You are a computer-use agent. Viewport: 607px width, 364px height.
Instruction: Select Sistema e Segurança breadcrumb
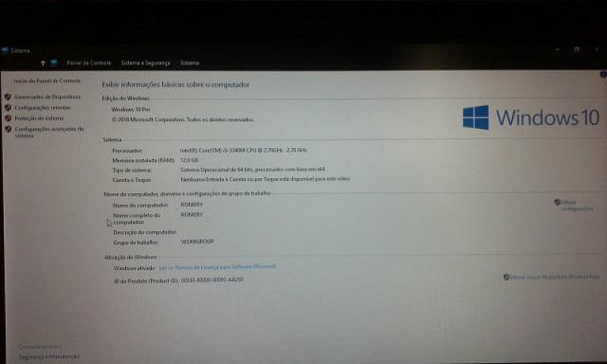146,63
